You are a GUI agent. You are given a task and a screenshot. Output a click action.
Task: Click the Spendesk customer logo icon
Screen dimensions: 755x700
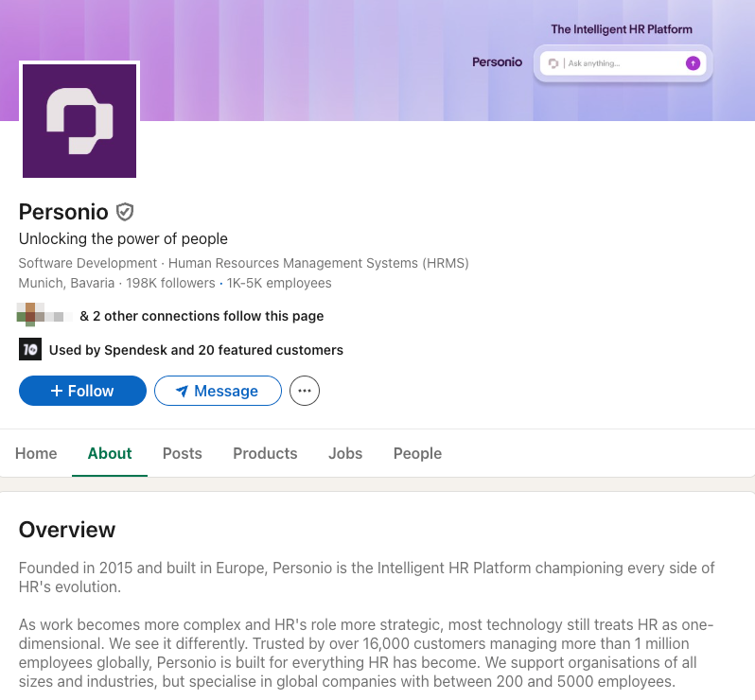30,349
